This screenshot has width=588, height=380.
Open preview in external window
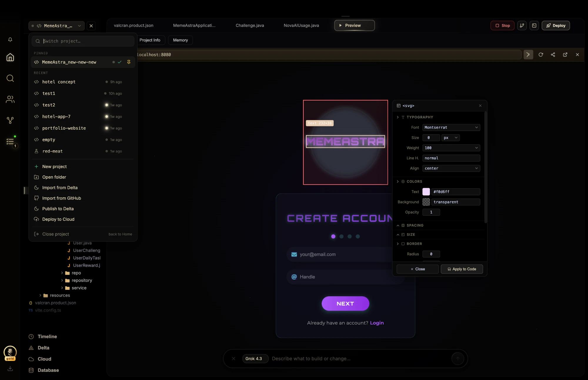tap(565, 55)
